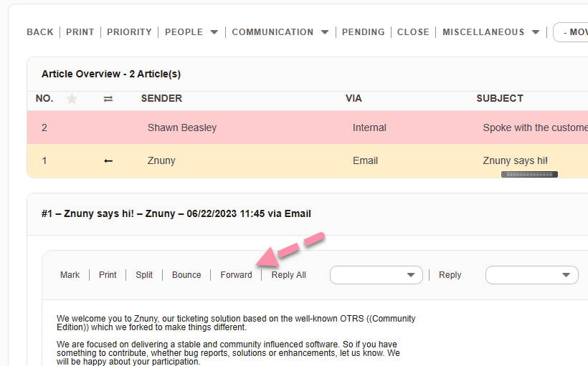The height and width of the screenshot is (366, 588).
Task: Bounce the Znuny email article
Action: pos(186,275)
